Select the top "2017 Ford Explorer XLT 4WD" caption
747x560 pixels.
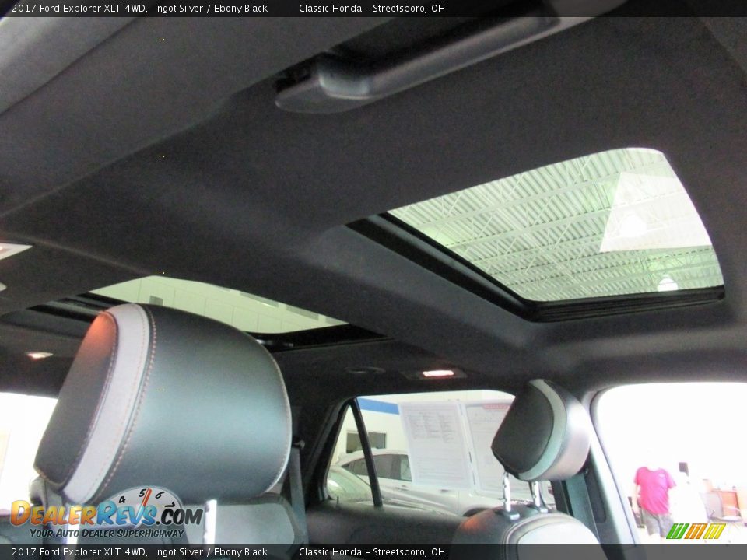pyautogui.click(x=79, y=9)
